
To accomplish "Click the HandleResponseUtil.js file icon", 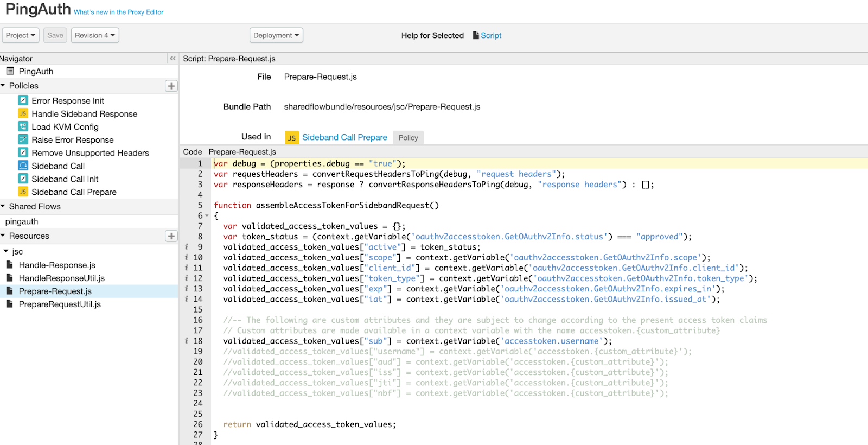I will (9, 278).
